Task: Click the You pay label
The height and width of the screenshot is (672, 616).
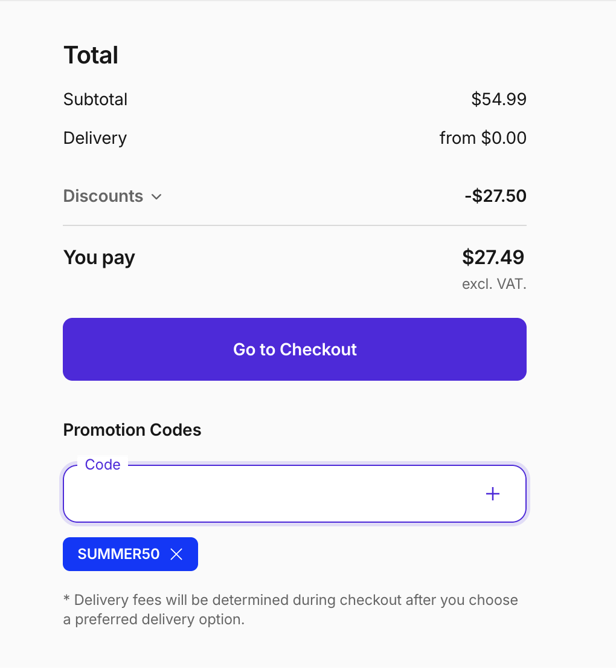Action: (x=99, y=258)
